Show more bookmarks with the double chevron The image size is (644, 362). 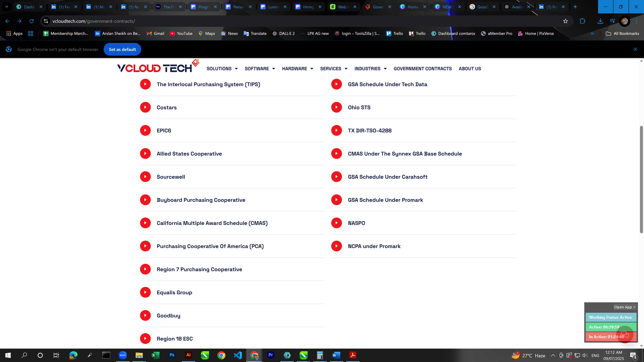click(592, 34)
